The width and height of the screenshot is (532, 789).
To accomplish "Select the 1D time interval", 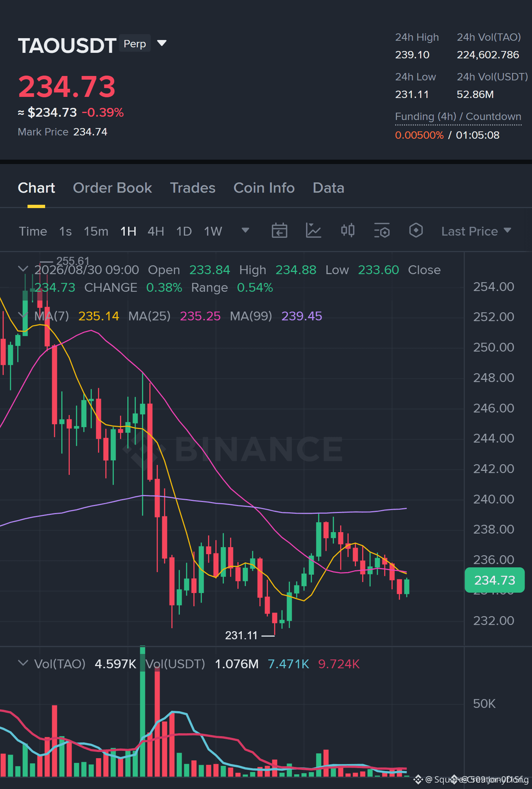I will 184,231.
